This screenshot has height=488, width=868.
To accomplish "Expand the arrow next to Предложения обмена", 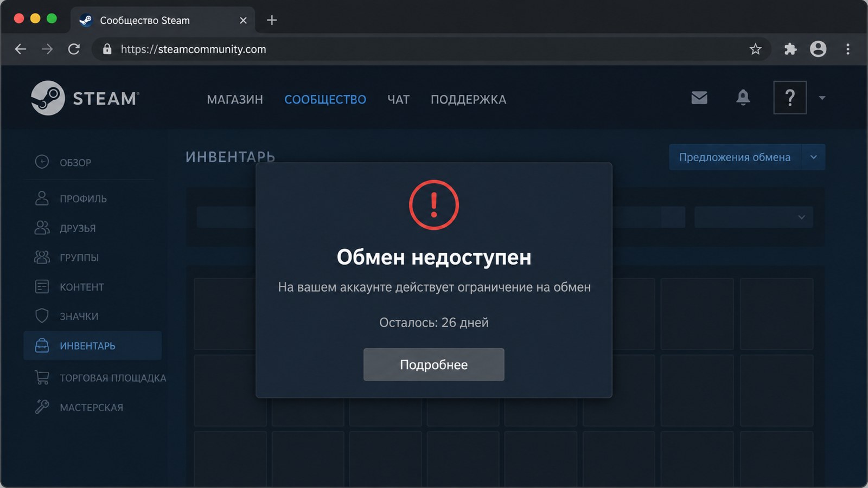I will (813, 157).
